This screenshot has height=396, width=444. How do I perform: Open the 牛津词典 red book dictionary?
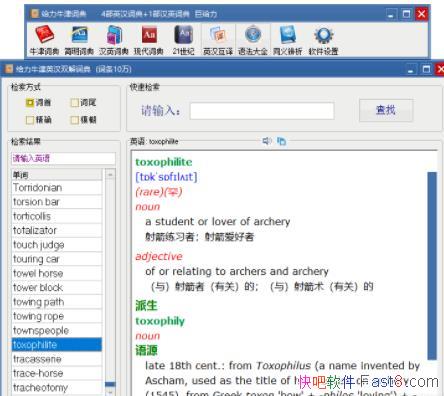[x=44, y=40]
